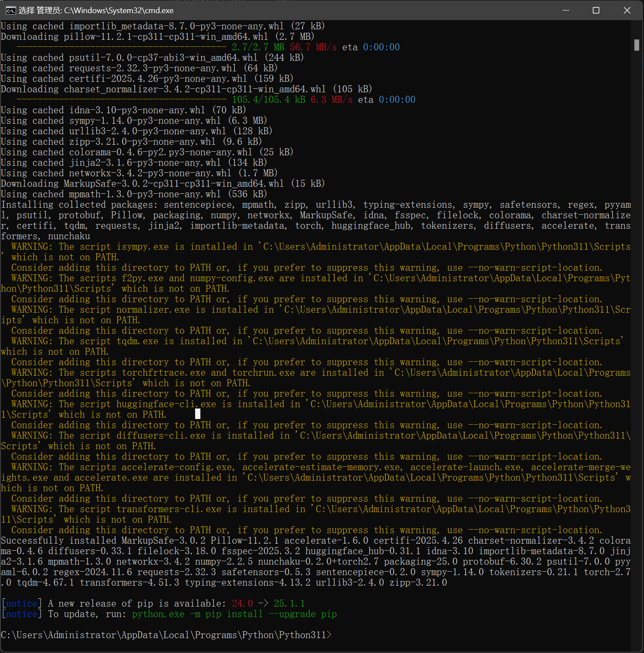This screenshot has height=653, width=644.
Task: Click the normalizer.exe warning line
Action: (x=321, y=310)
